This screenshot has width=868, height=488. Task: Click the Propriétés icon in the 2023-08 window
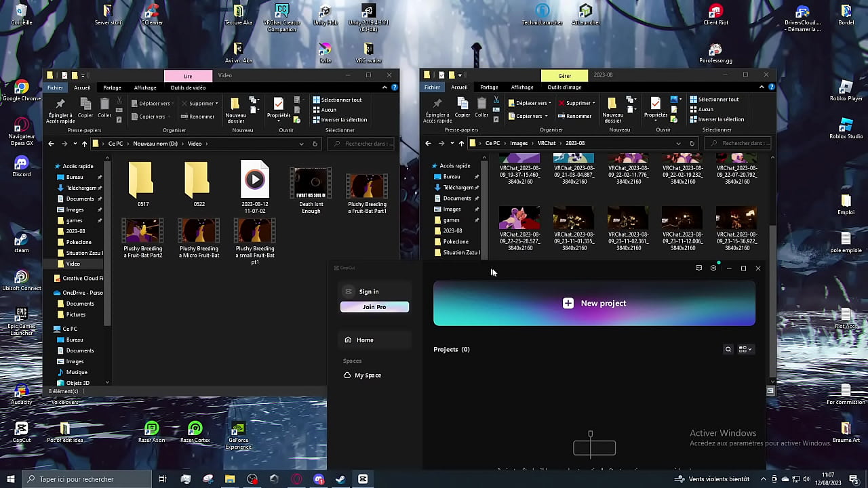click(x=655, y=107)
